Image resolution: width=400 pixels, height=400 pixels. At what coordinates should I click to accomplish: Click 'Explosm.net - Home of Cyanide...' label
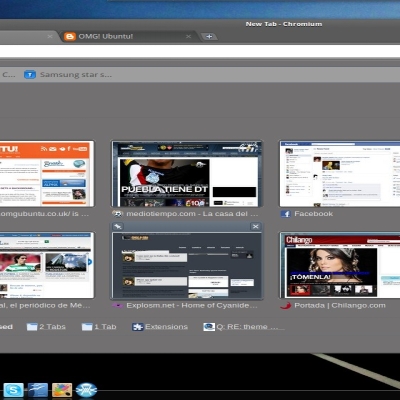[x=192, y=305]
